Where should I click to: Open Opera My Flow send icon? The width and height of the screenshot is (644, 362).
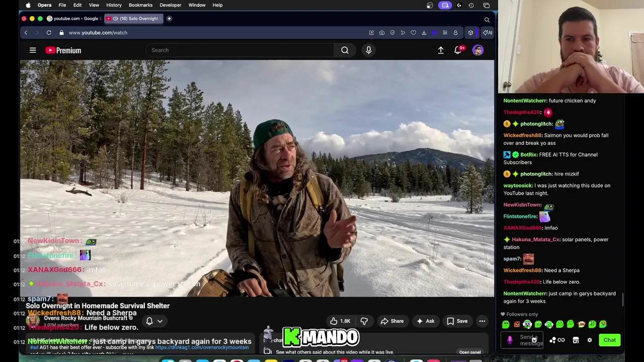coord(403,33)
